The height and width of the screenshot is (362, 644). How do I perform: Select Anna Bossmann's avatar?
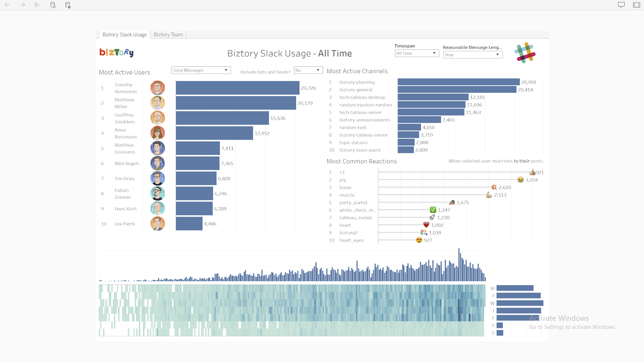pyautogui.click(x=158, y=133)
